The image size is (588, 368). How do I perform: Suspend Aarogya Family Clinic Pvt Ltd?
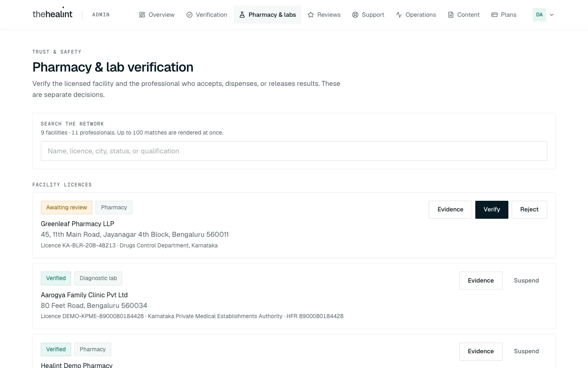coord(526,280)
